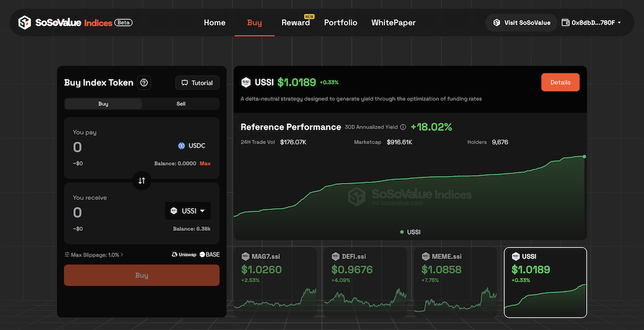Image resolution: width=644 pixels, height=330 pixels.
Task: Click the orange Details button
Action: pos(560,82)
